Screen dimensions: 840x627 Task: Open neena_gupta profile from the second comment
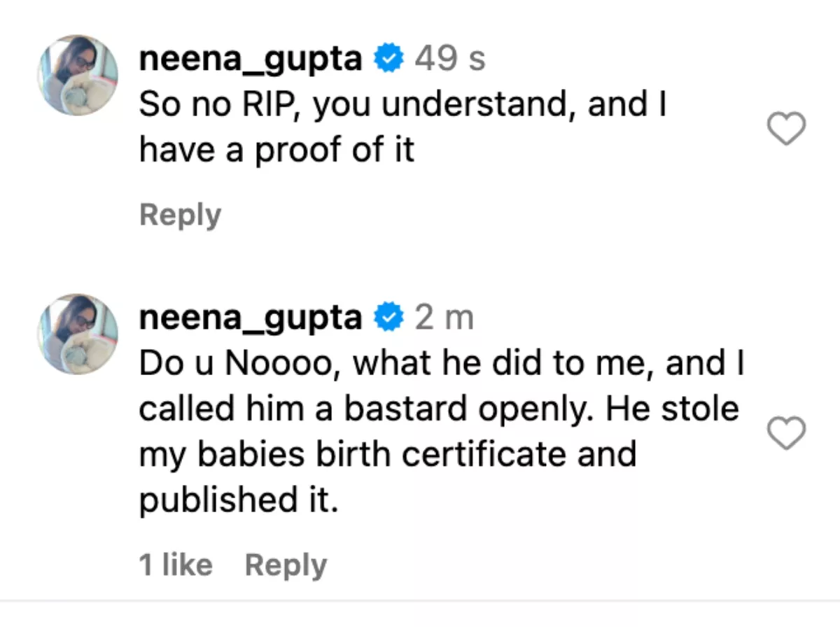[251, 318]
